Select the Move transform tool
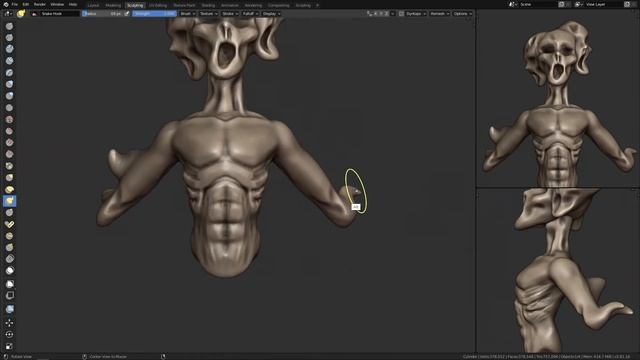Screen dimensions: 640x360 pos(9,323)
